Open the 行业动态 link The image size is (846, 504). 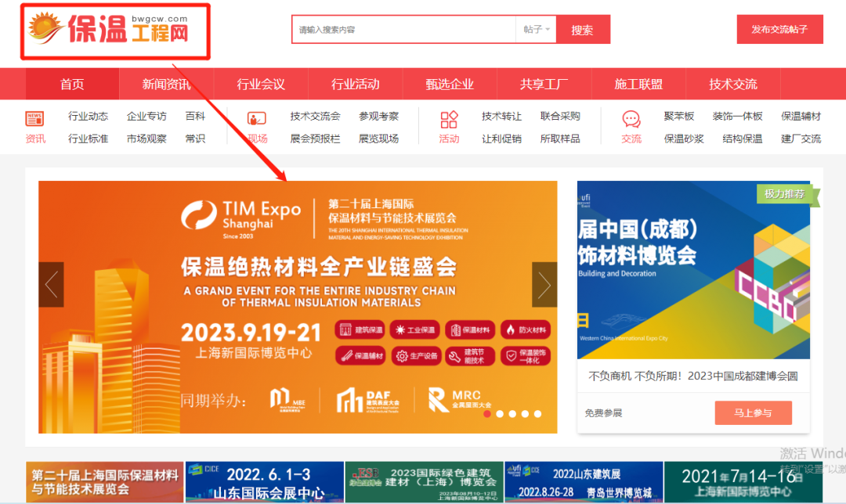(88, 116)
